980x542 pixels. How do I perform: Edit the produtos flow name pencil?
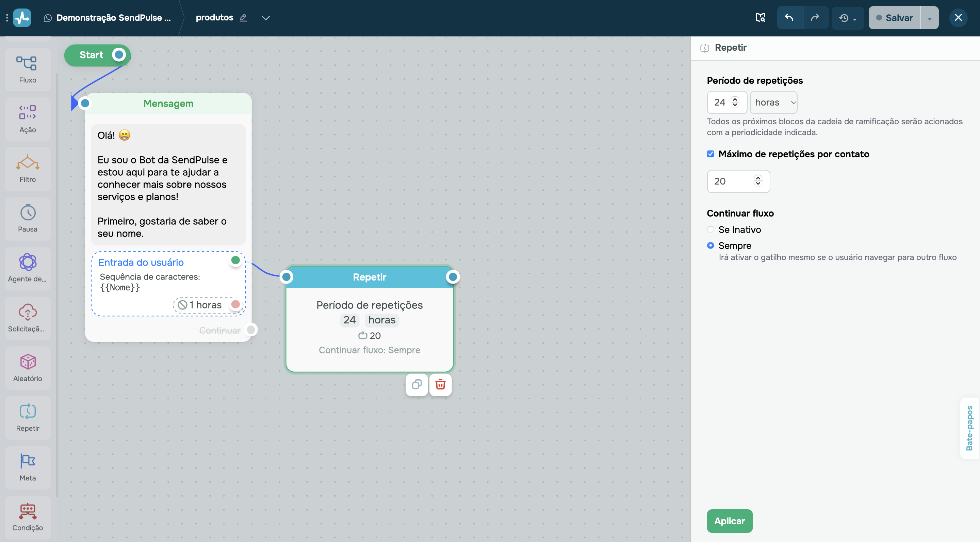[244, 18]
